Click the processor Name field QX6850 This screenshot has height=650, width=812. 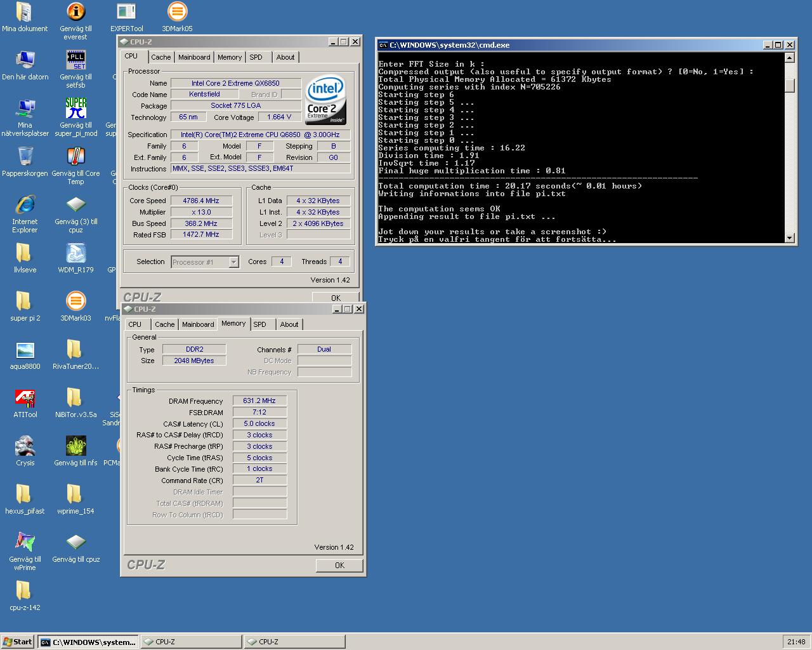(x=235, y=83)
